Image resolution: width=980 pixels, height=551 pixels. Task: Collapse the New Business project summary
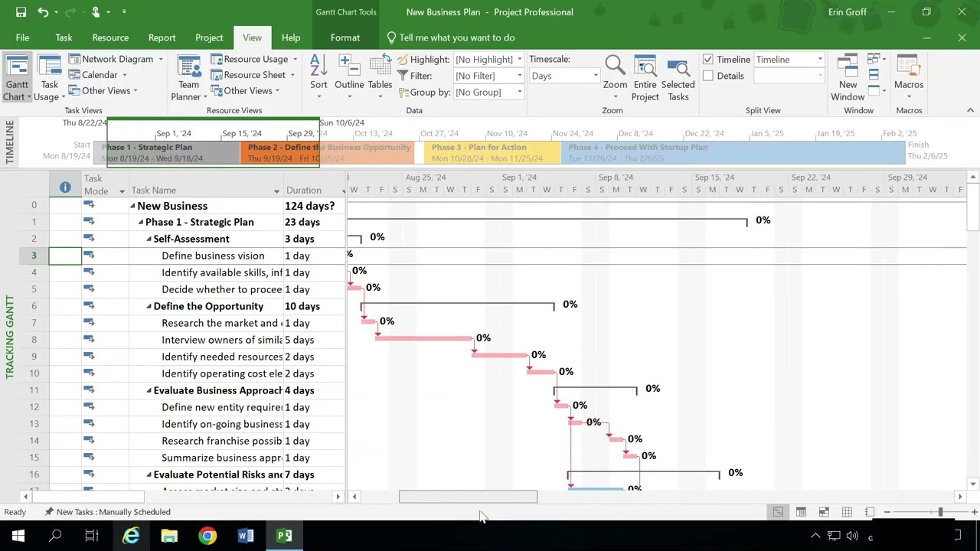(132, 206)
